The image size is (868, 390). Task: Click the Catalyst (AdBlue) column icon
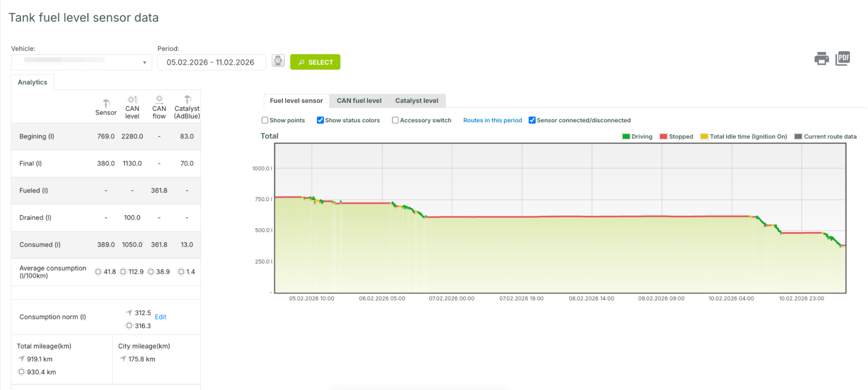187,99
